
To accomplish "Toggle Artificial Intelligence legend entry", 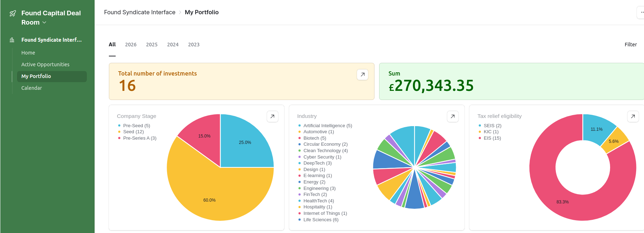I will pyautogui.click(x=327, y=126).
